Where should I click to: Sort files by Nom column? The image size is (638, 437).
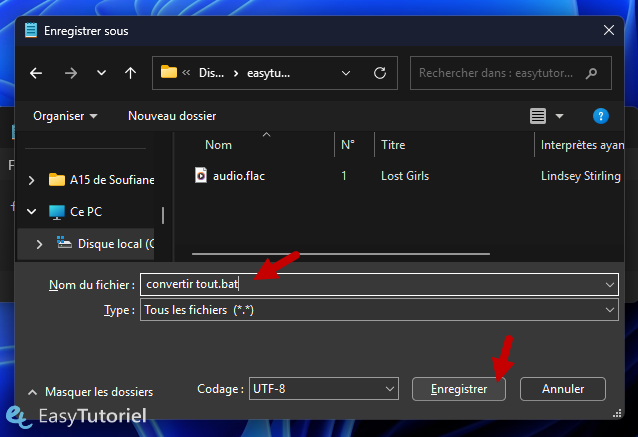[x=219, y=145]
